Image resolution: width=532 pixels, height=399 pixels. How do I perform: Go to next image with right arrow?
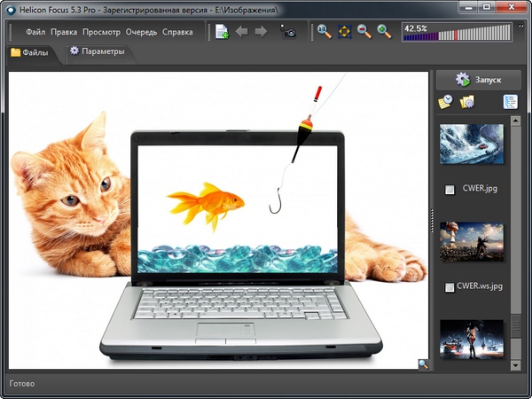coord(261,32)
